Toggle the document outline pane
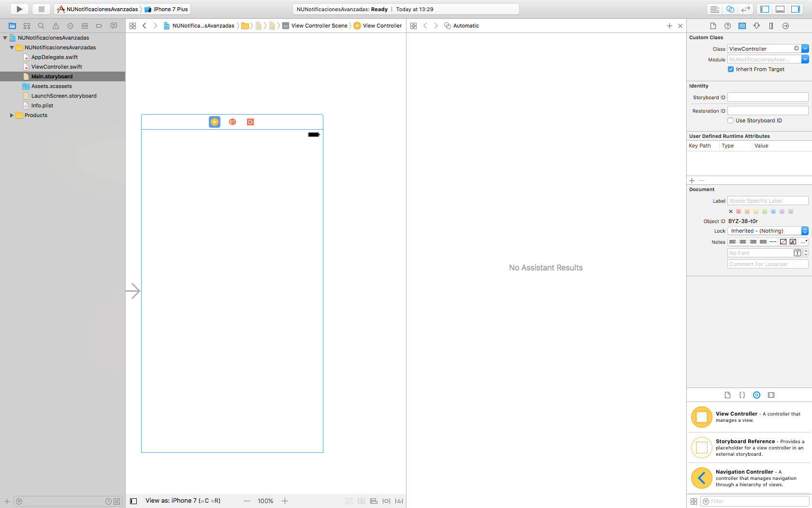 pos(134,501)
